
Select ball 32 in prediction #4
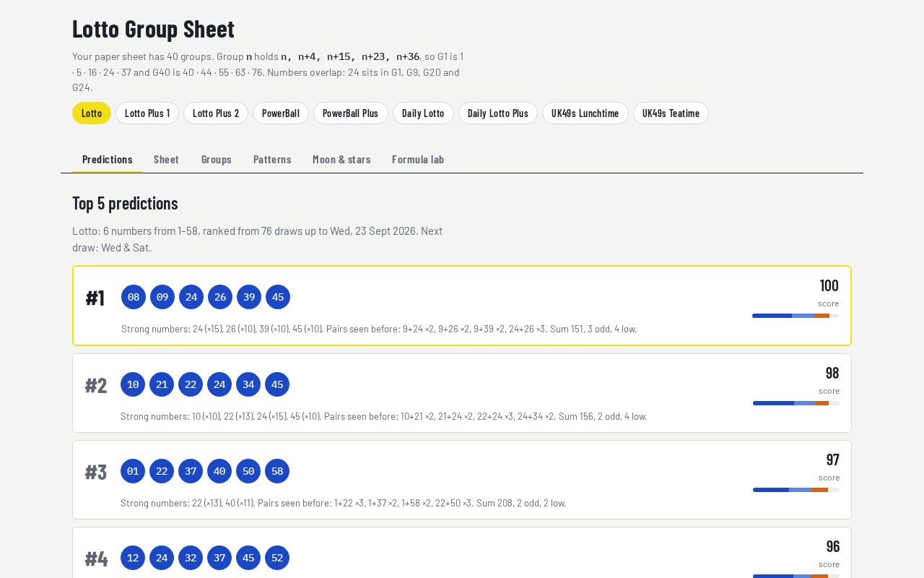coord(191,558)
